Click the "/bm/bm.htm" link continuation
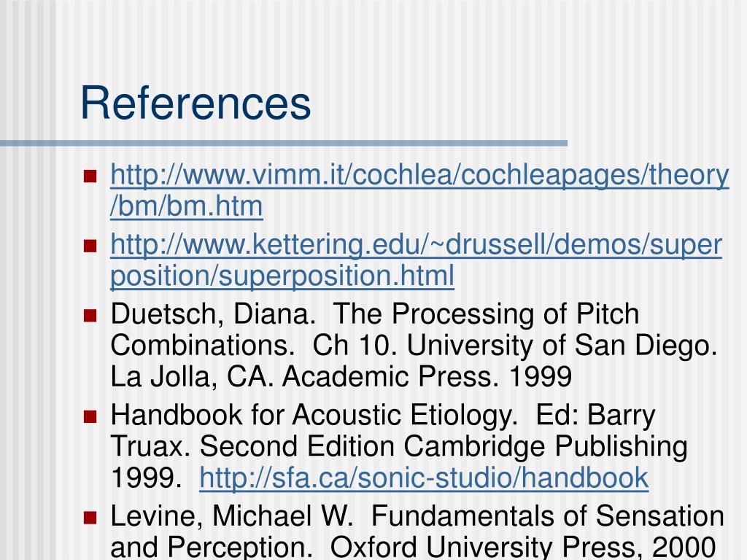This screenshot has height=560, width=747. (x=186, y=206)
